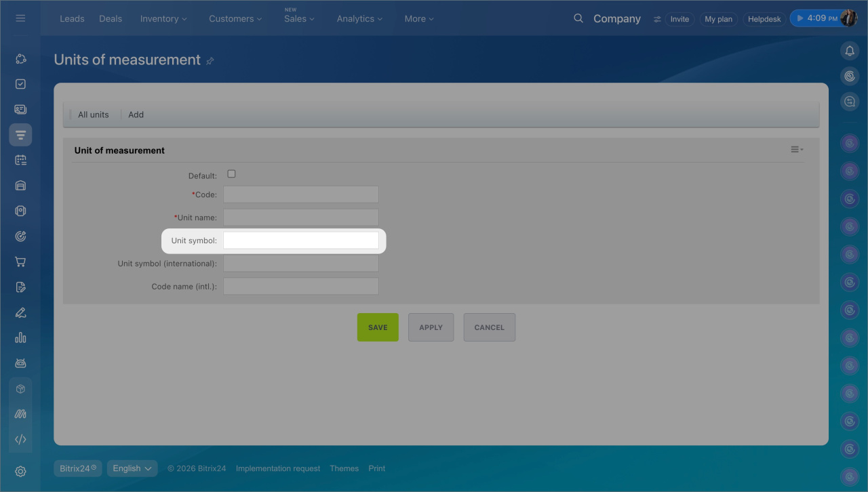The image size is (868, 492).
Task: Open the notifications bell icon
Action: (x=850, y=51)
